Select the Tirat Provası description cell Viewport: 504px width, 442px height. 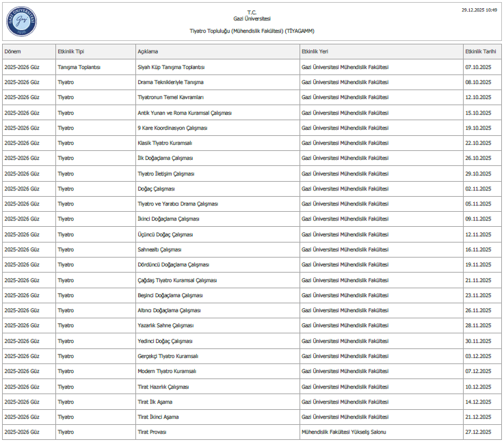(x=152, y=432)
